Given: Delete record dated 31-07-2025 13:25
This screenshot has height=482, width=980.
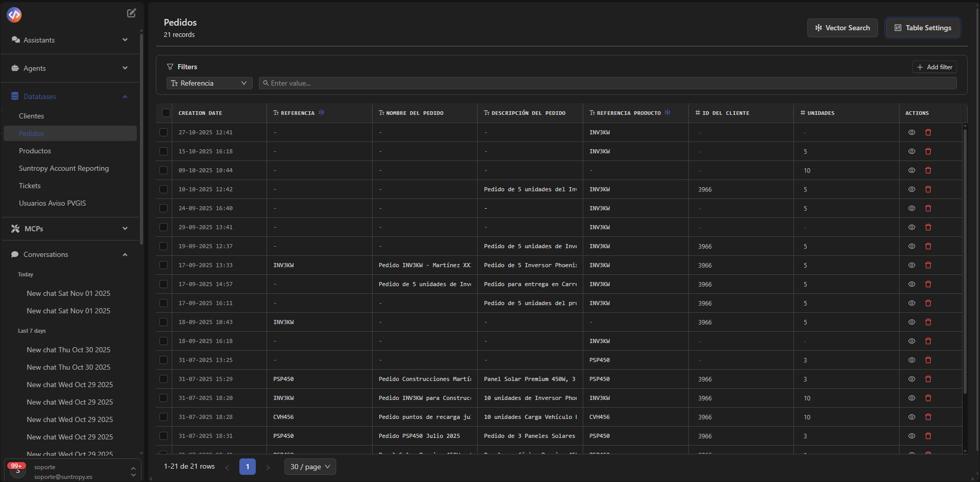Looking at the screenshot, I should [x=928, y=360].
